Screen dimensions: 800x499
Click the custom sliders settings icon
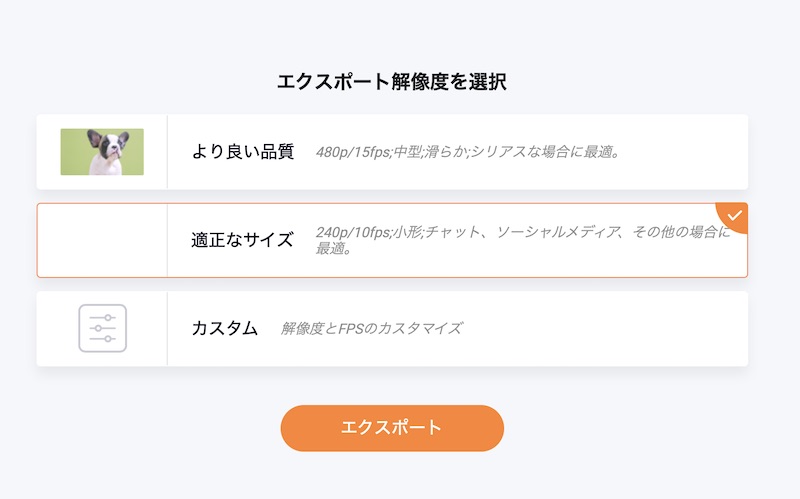[103, 328]
